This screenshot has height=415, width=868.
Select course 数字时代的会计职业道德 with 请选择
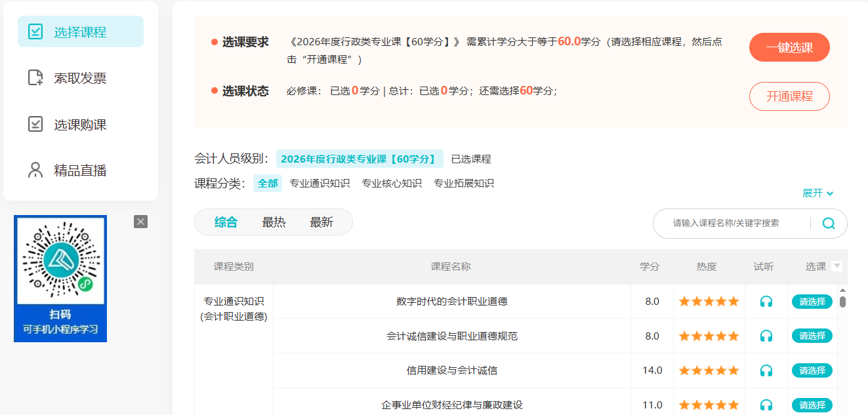(x=812, y=302)
